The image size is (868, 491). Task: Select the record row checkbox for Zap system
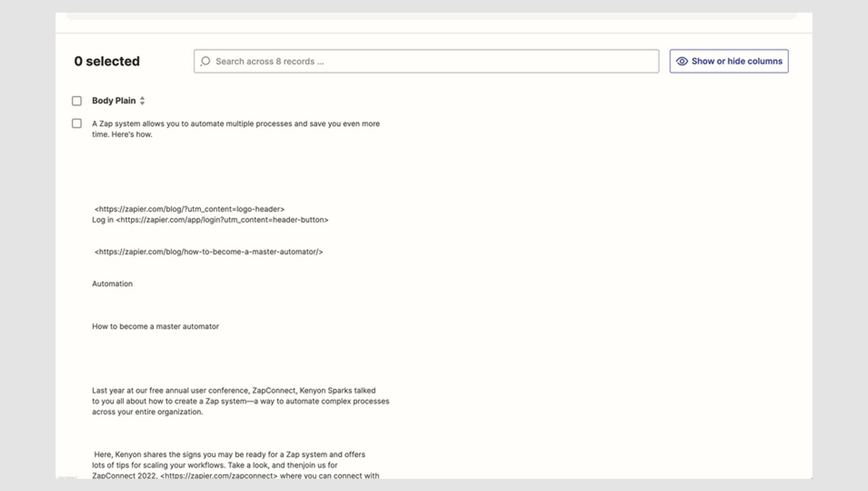point(77,123)
